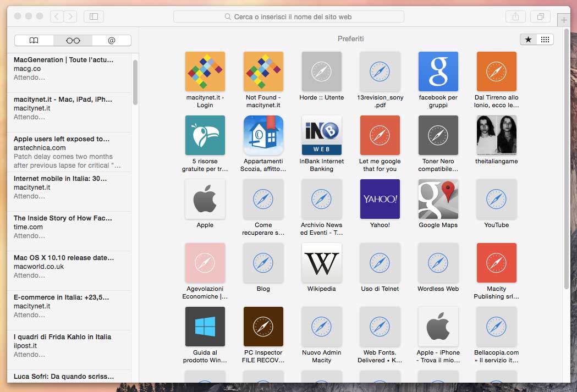Go back with the back arrow

pyautogui.click(x=57, y=16)
